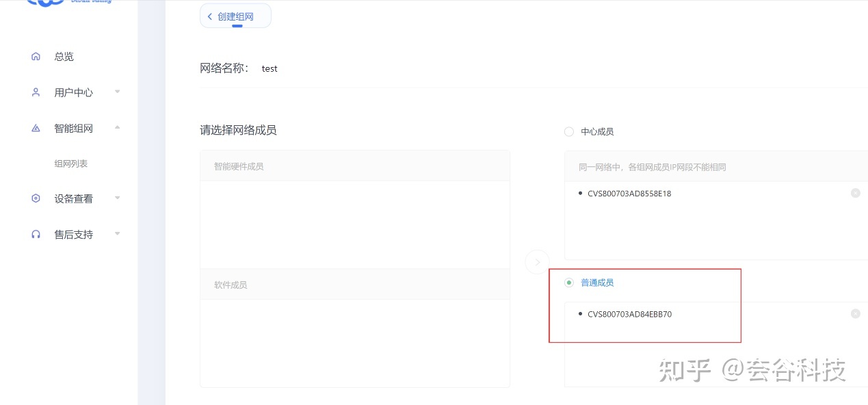Select the 普通成员 radio button
Screen dimensions: 868x405
569,283
